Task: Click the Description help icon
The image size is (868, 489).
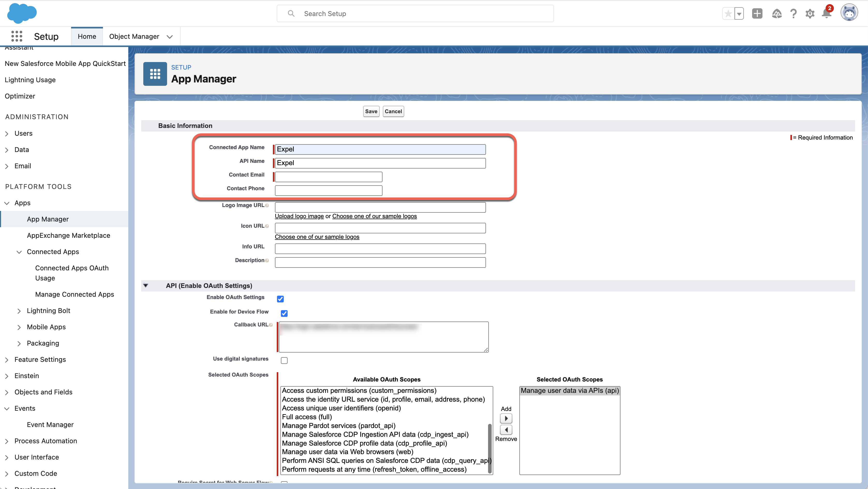Action: [x=267, y=260]
